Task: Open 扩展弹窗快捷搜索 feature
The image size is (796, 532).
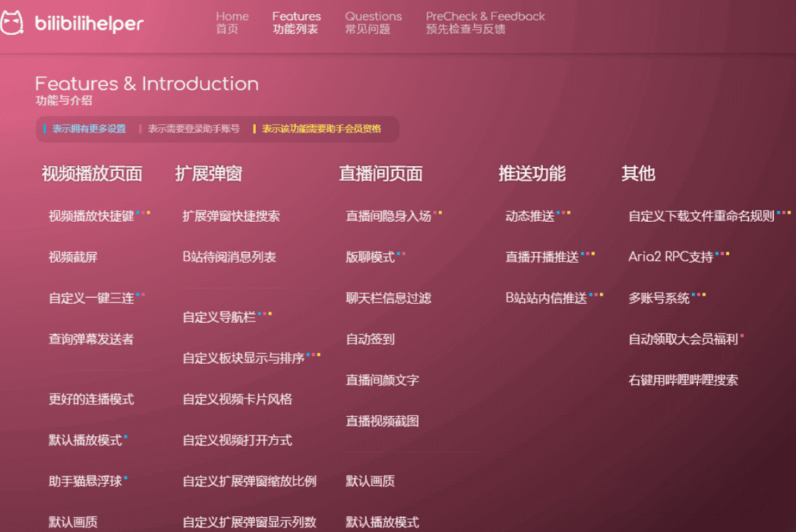Action: (231, 216)
